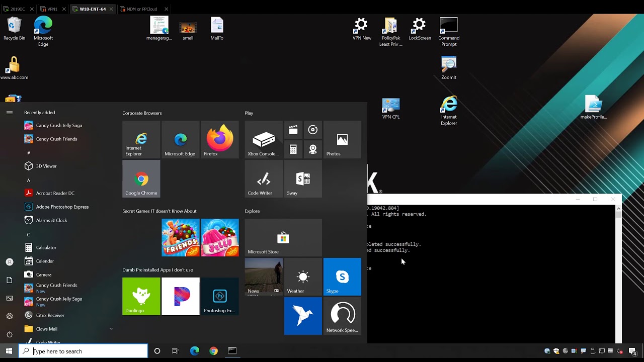Click the command prompt taskbar button
The height and width of the screenshot is (362, 644).
tap(232, 351)
